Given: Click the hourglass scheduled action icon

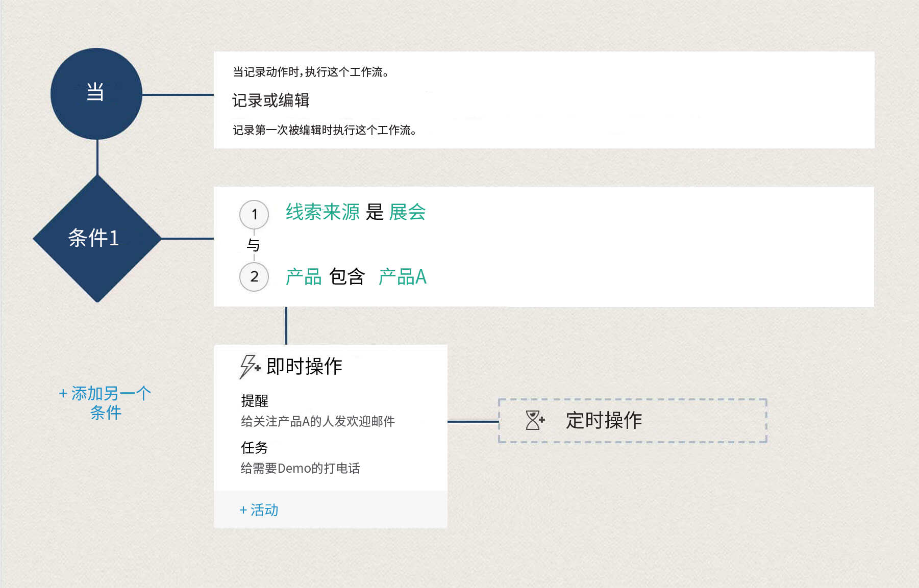Looking at the screenshot, I should (534, 420).
